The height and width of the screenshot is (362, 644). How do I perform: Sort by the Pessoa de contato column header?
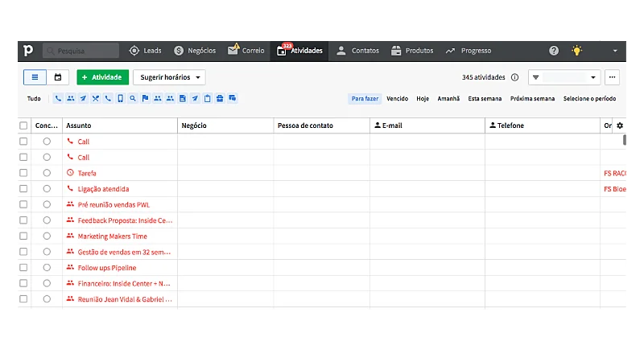click(x=305, y=125)
